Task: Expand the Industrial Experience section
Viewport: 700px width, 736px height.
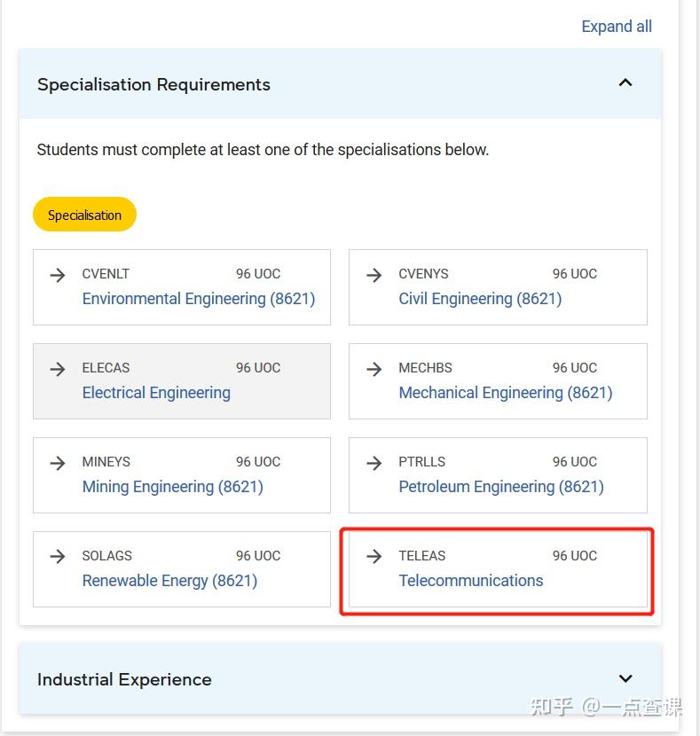Action: coord(625,679)
